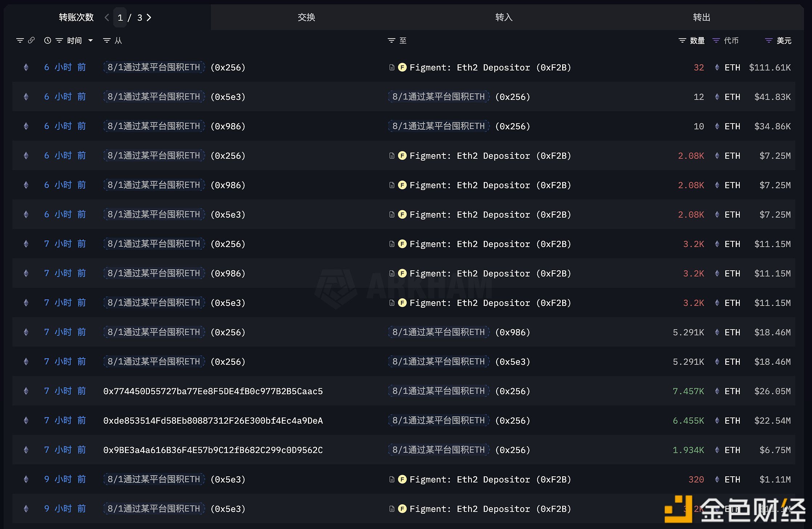Click the clock icon beside 时间
The height and width of the screenshot is (529, 812).
click(48, 40)
